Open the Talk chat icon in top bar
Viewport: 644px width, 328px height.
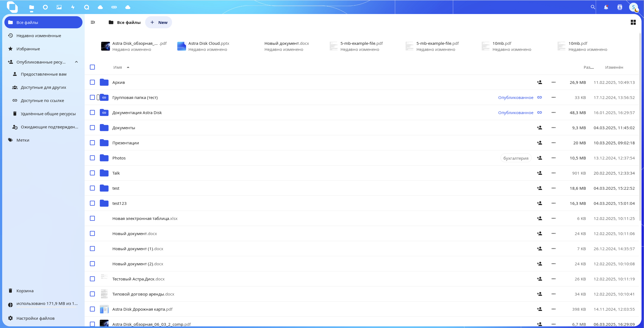87,7
